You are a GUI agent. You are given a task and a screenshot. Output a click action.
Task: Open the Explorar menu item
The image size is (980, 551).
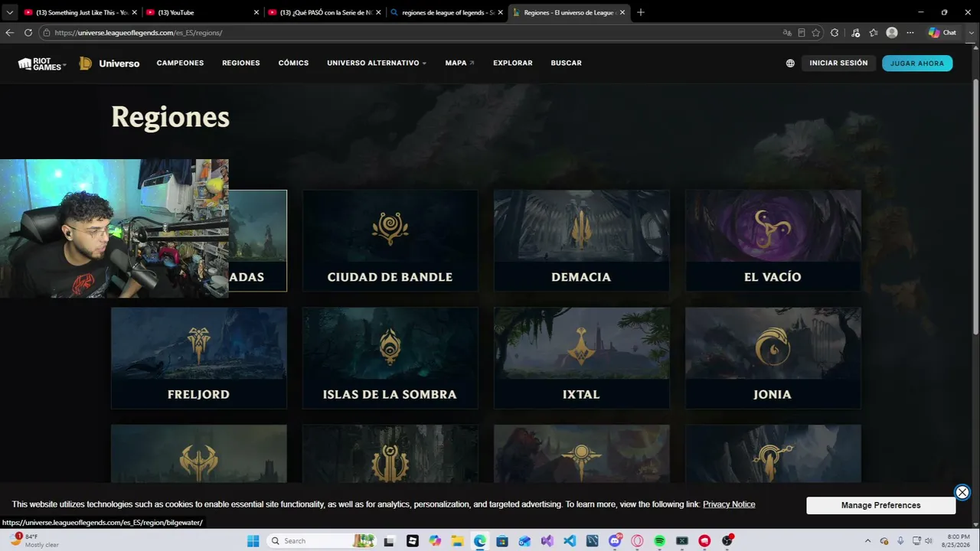pos(513,64)
